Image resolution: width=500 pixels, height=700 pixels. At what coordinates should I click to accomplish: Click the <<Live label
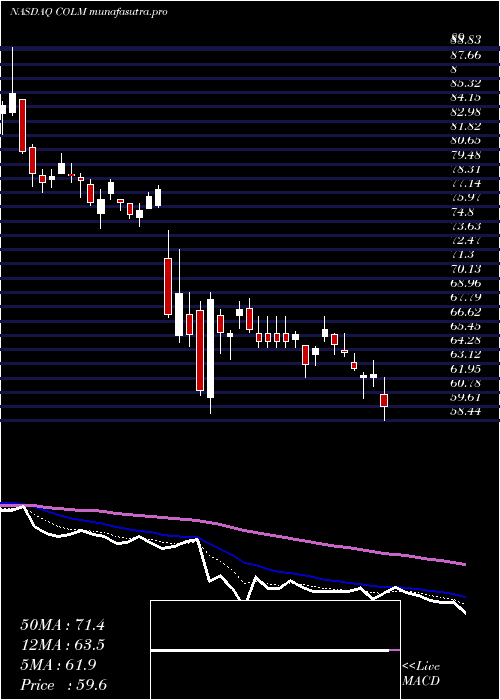point(421,667)
